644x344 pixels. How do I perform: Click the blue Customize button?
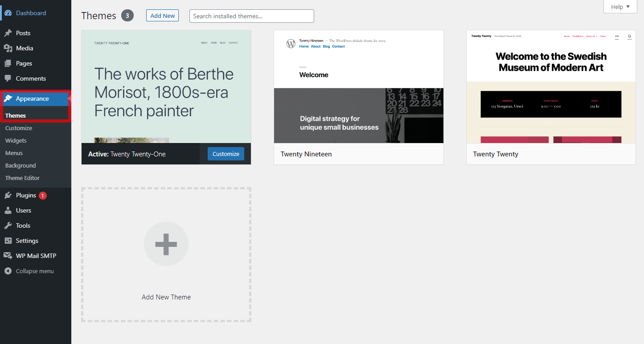226,154
